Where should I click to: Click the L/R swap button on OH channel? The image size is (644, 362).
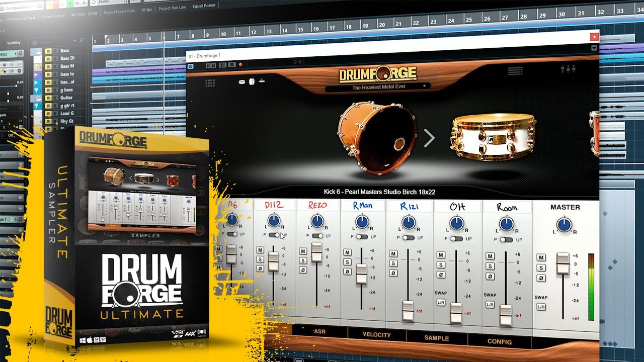pos(441,302)
